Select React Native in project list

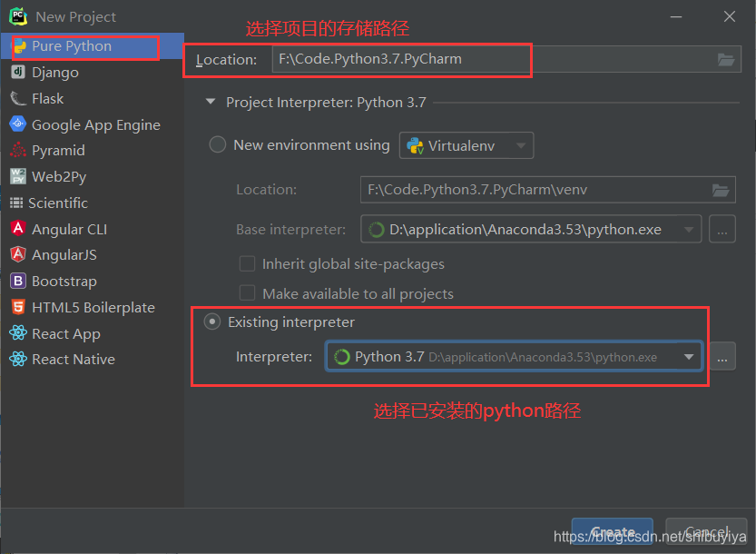point(93,360)
